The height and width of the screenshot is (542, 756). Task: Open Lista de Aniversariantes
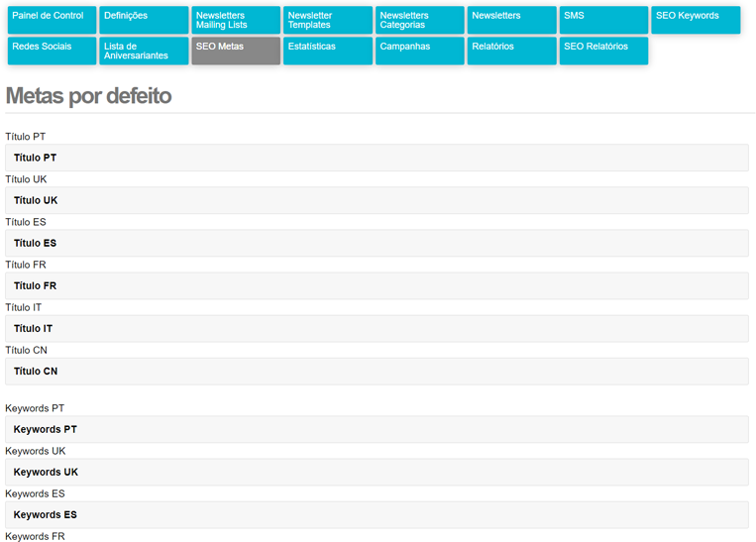[144, 51]
